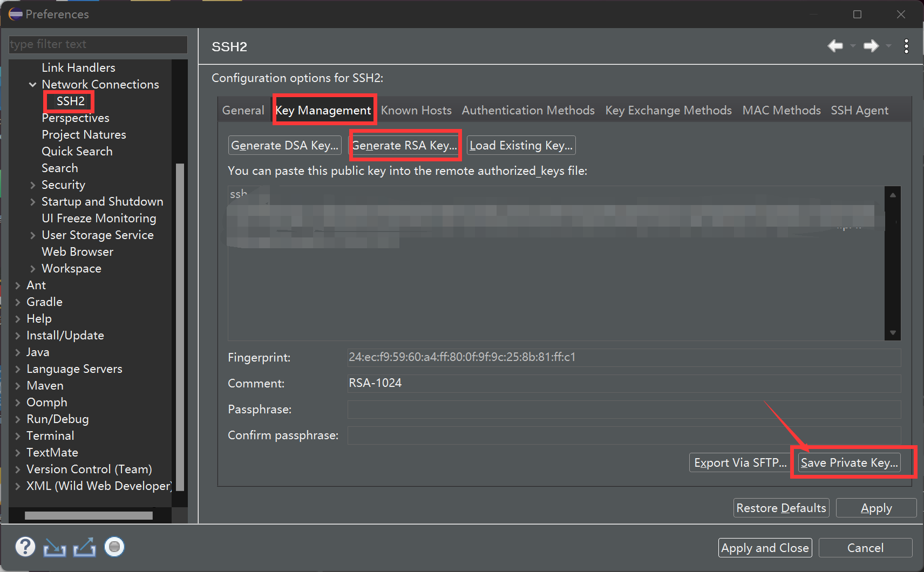Click the Generate RSA Key button
This screenshot has width=924, height=572.
click(x=404, y=146)
